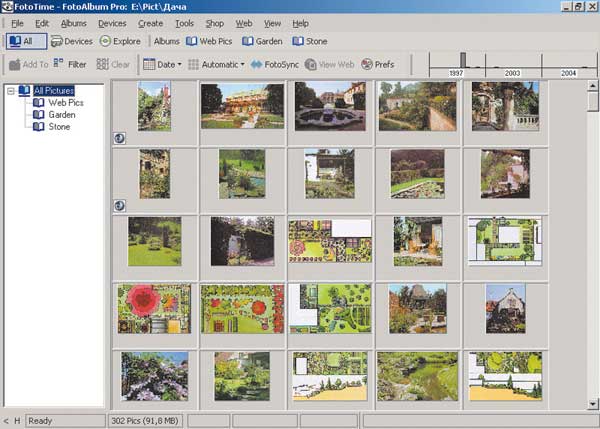Image resolution: width=600 pixels, height=429 pixels.
Task: Select Garden in the album tree
Action: tap(62, 114)
